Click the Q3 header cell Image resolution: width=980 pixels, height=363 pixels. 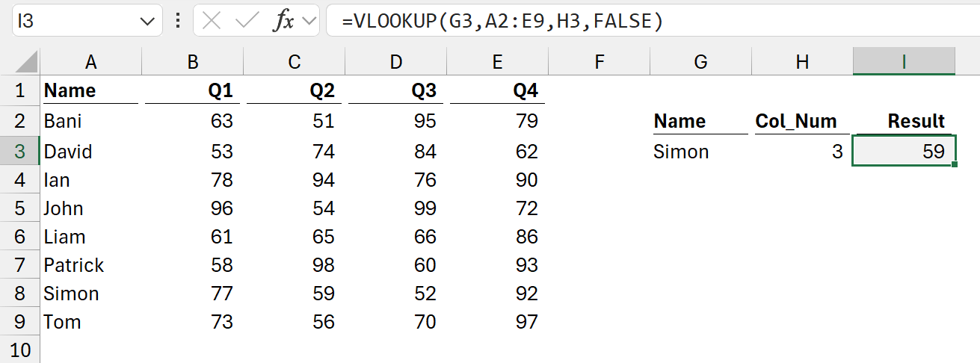pyautogui.click(x=395, y=91)
